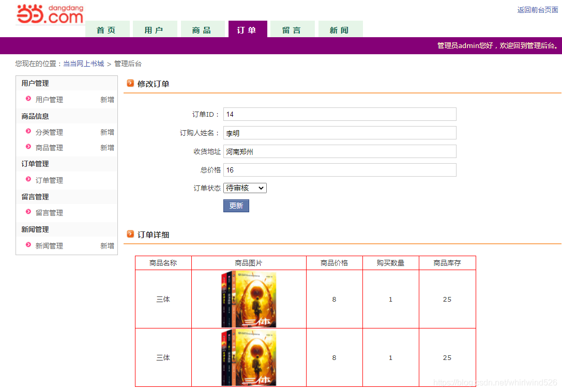
Task: Click the pink bullet beside 新闻管理
Action: coord(28,245)
